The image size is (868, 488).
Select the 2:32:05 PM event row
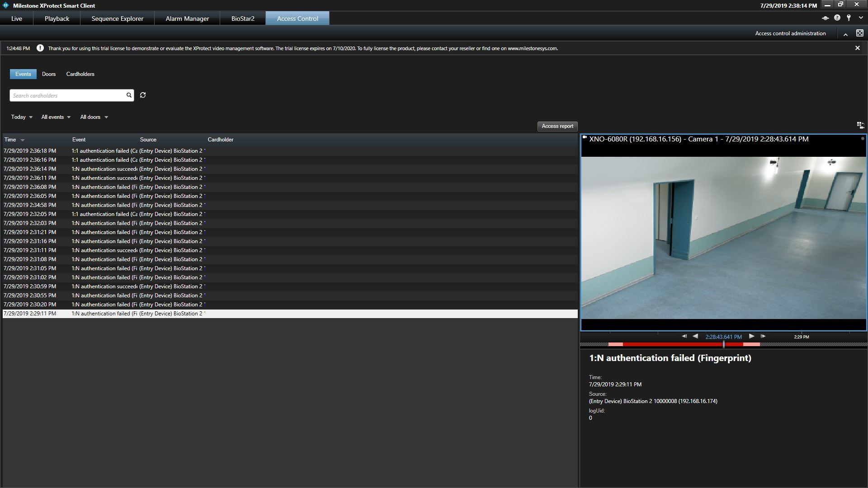tap(290, 214)
